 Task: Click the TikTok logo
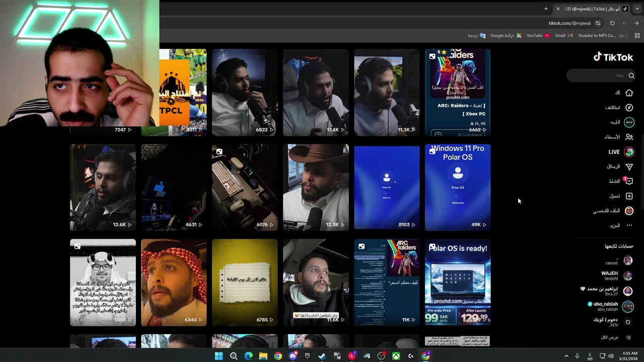point(613,57)
